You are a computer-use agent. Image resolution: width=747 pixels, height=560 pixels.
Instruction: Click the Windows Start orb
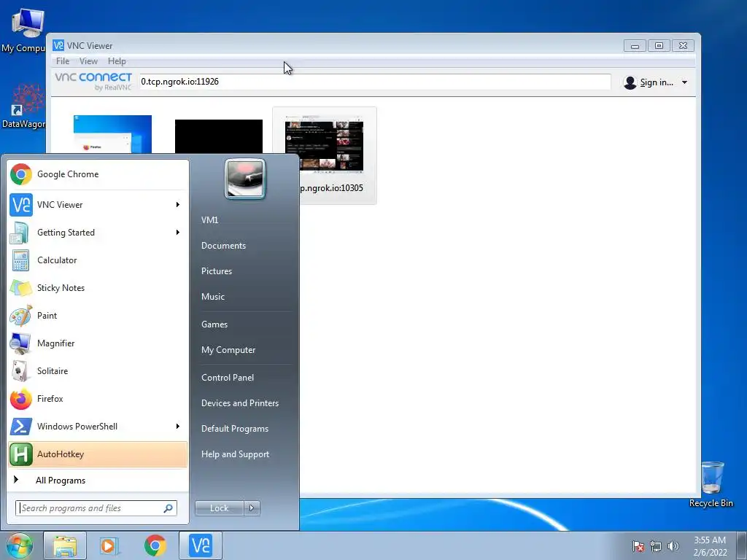(20, 545)
